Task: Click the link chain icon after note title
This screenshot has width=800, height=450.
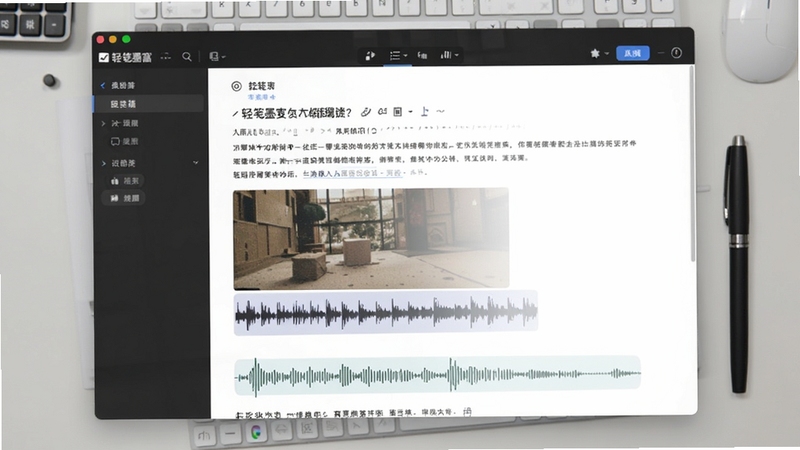Action: point(366,112)
